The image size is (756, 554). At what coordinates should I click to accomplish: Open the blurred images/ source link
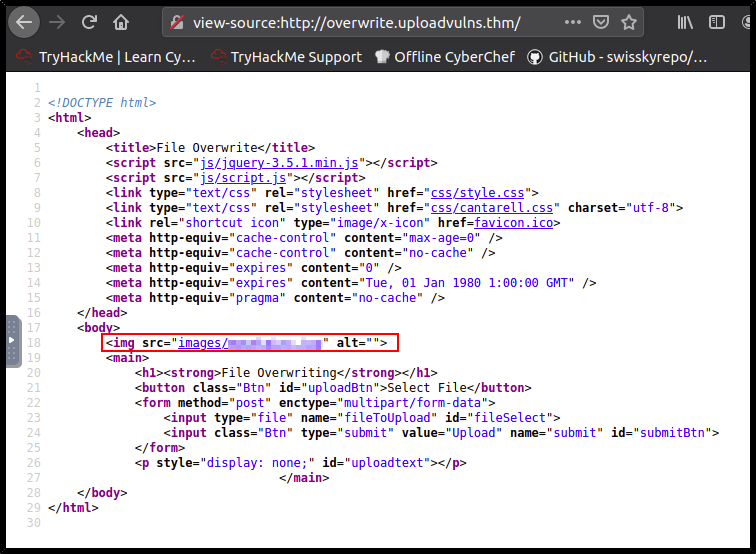pos(250,343)
